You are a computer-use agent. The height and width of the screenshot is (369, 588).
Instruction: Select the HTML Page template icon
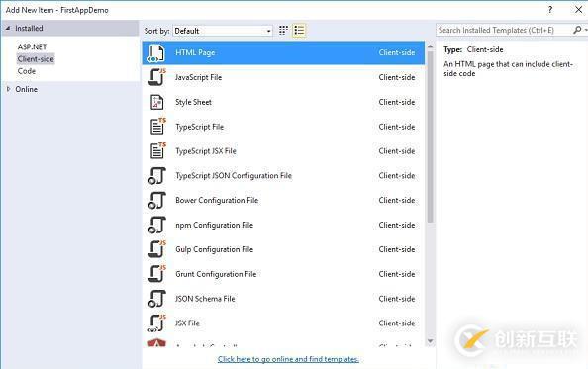tap(156, 53)
